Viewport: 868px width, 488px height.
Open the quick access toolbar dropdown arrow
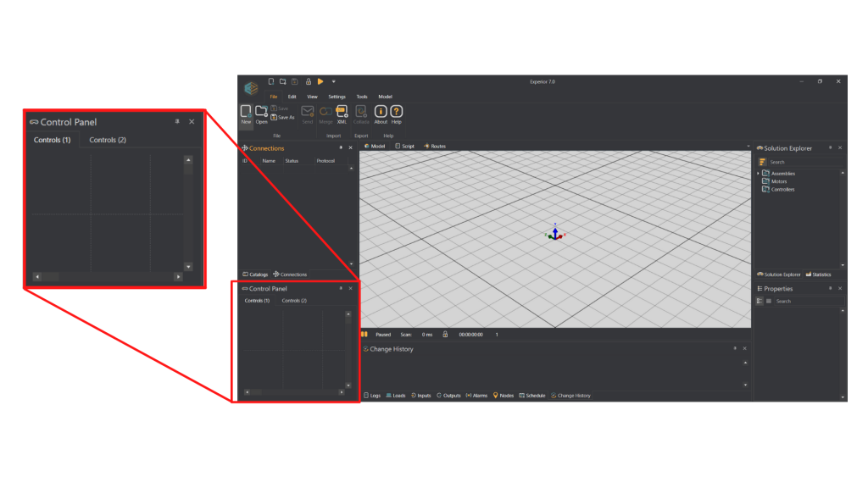click(x=334, y=81)
